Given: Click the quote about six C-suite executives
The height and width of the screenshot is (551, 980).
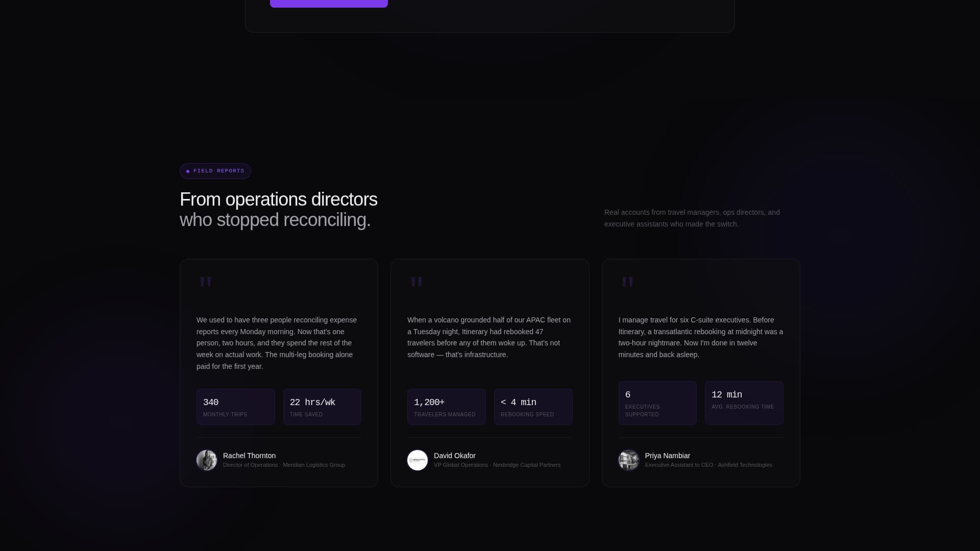Looking at the screenshot, I should 701,337.
